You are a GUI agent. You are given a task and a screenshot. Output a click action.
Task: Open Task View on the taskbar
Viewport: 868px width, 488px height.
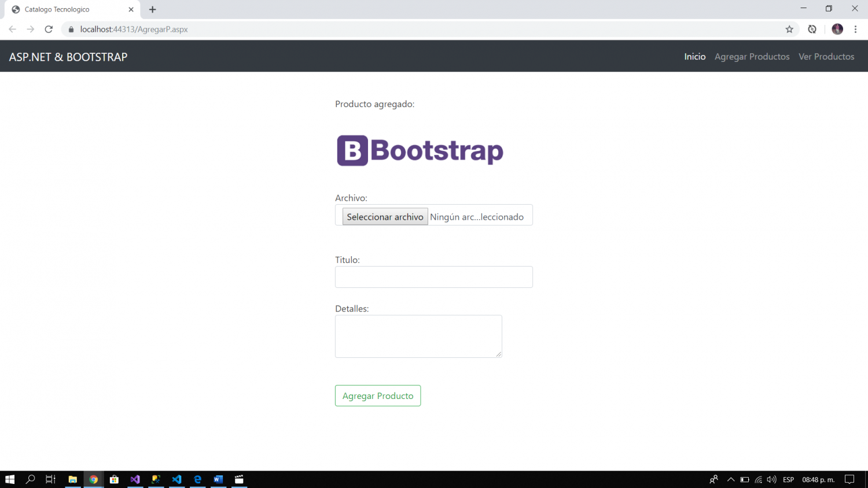click(51, 479)
